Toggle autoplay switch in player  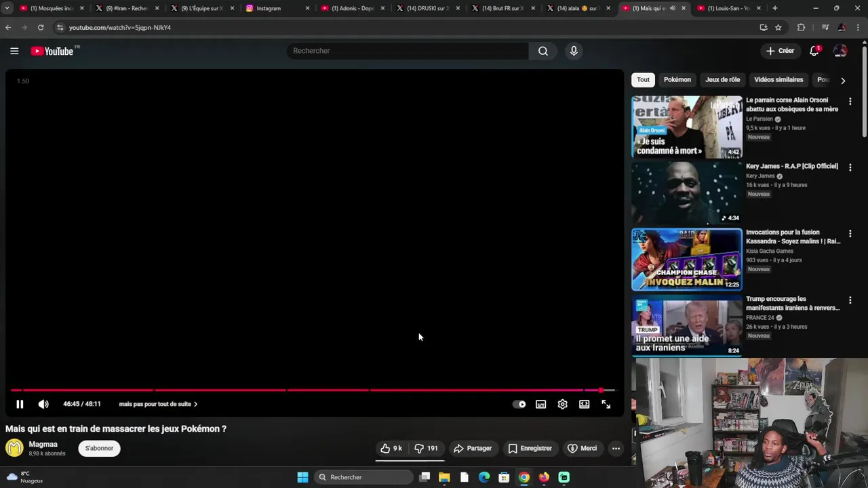(x=519, y=404)
